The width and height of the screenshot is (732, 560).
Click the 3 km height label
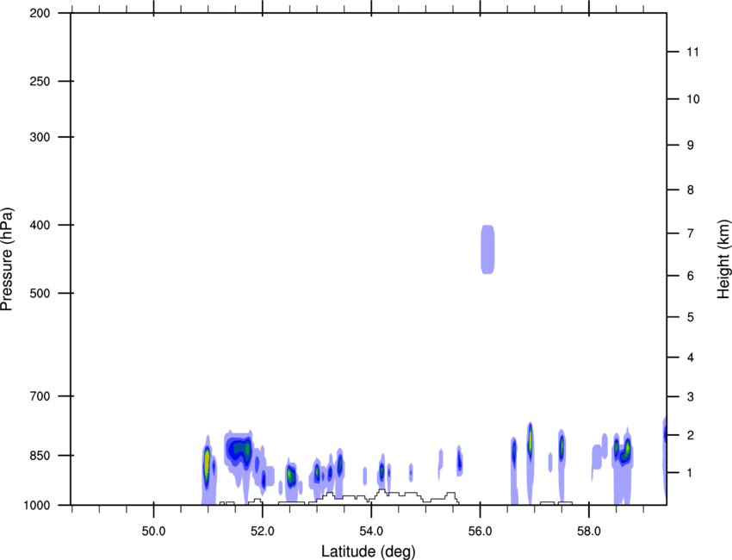pyautogui.click(x=691, y=397)
